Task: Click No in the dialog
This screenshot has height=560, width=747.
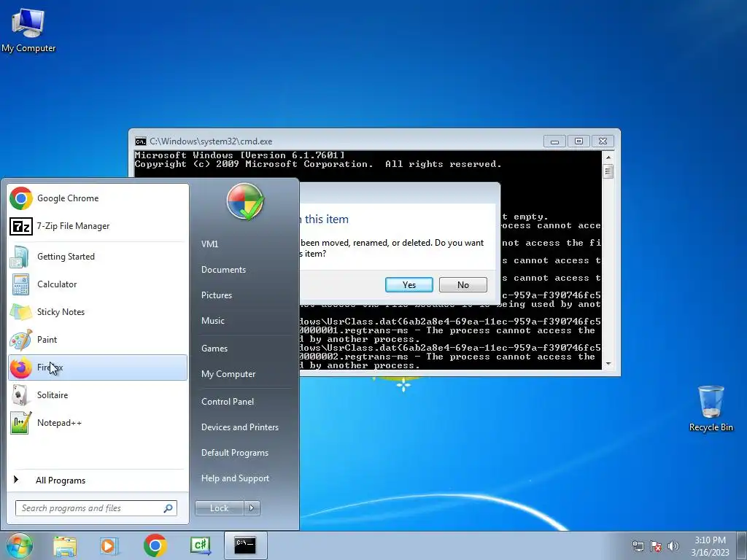Action: click(x=463, y=285)
